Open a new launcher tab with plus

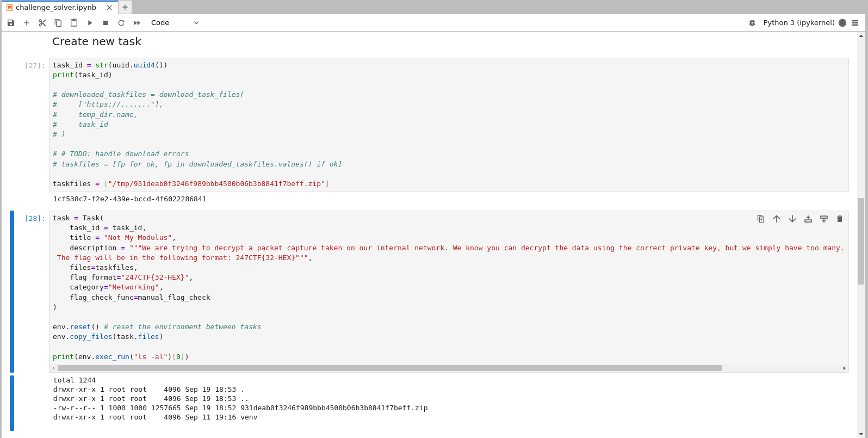click(x=125, y=7)
